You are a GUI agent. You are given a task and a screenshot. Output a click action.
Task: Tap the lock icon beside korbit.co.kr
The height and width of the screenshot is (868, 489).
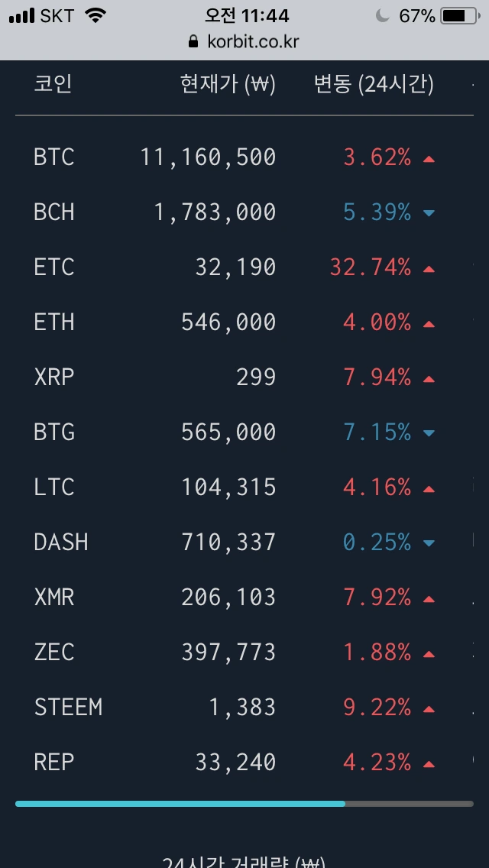[x=193, y=41]
